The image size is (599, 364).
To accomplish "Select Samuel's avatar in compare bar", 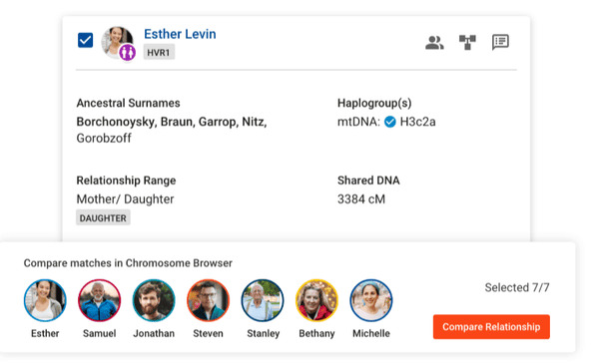I will click(99, 300).
